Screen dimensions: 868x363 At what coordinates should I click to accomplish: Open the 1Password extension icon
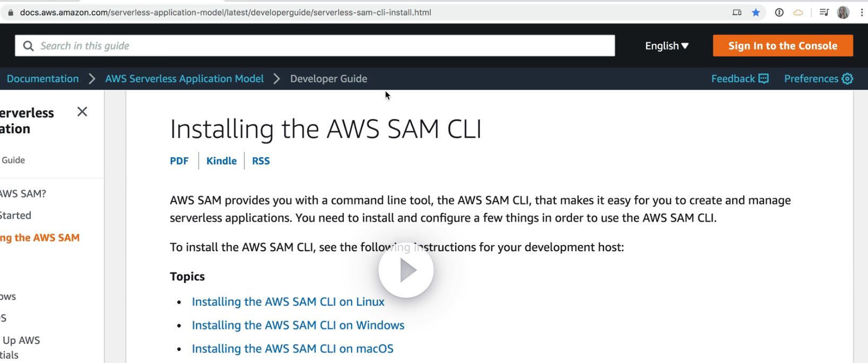pyautogui.click(x=779, y=12)
